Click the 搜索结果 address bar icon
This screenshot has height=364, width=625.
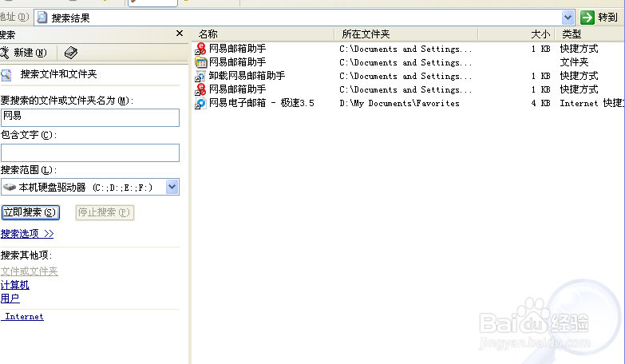point(42,18)
